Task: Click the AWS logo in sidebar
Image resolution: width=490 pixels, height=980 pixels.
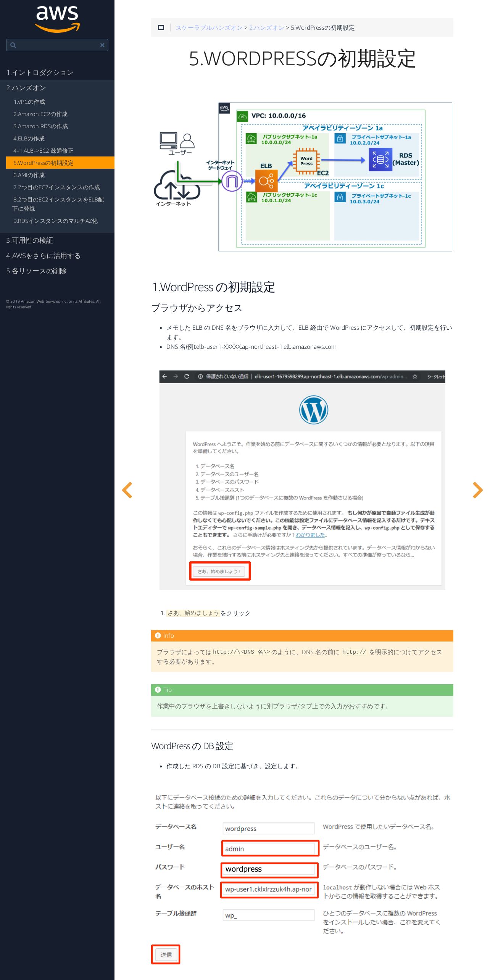Action: point(57,19)
